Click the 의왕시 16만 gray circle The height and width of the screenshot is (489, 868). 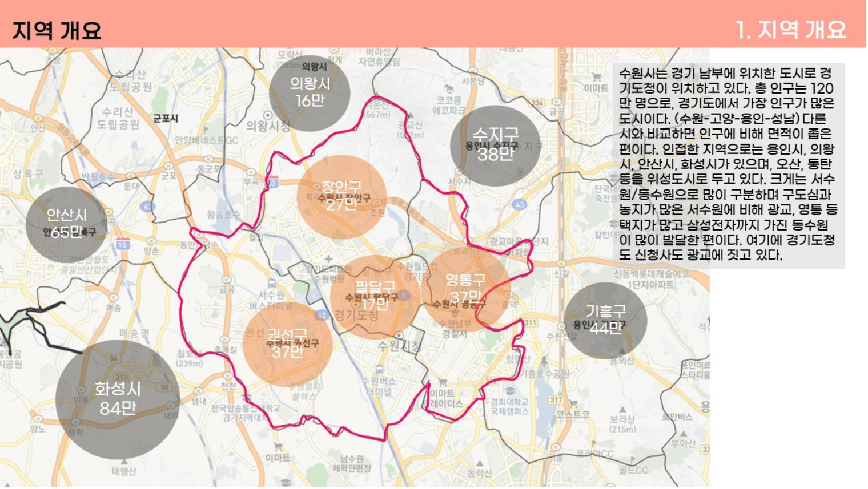point(310,92)
